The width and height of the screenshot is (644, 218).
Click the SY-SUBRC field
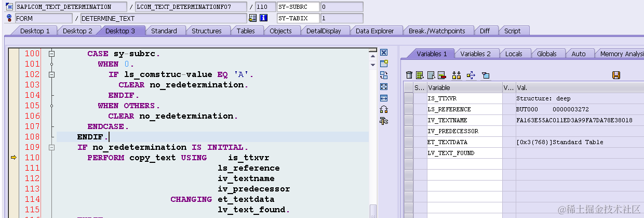point(298,7)
